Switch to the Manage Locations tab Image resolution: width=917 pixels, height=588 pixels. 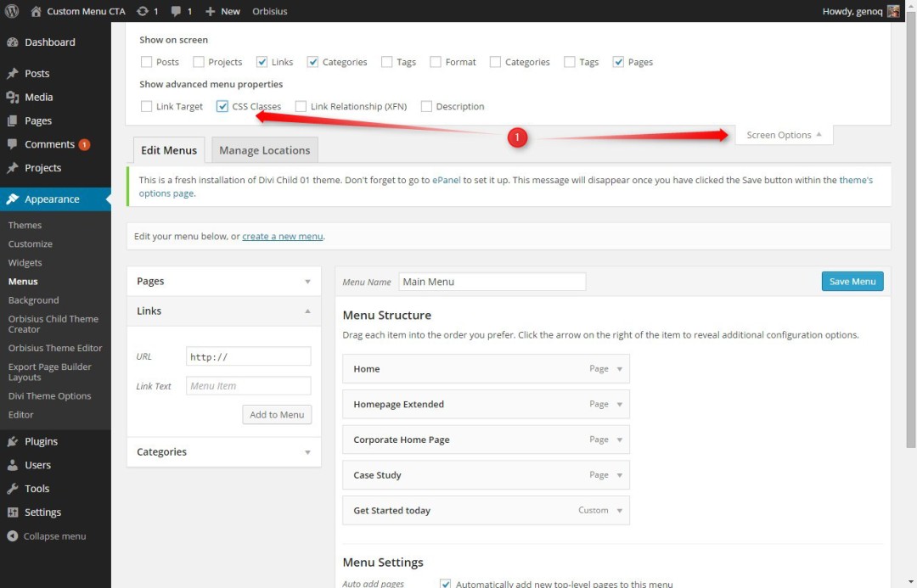click(264, 149)
